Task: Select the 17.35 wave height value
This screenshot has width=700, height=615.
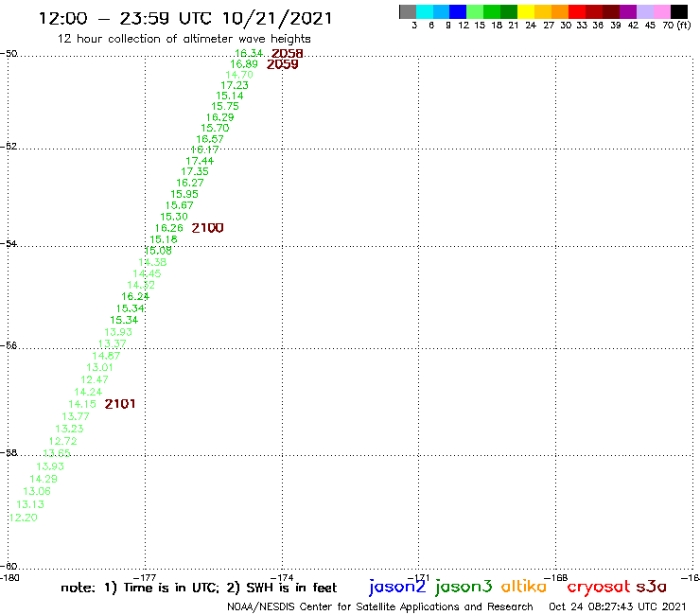Action: pyautogui.click(x=195, y=171)
